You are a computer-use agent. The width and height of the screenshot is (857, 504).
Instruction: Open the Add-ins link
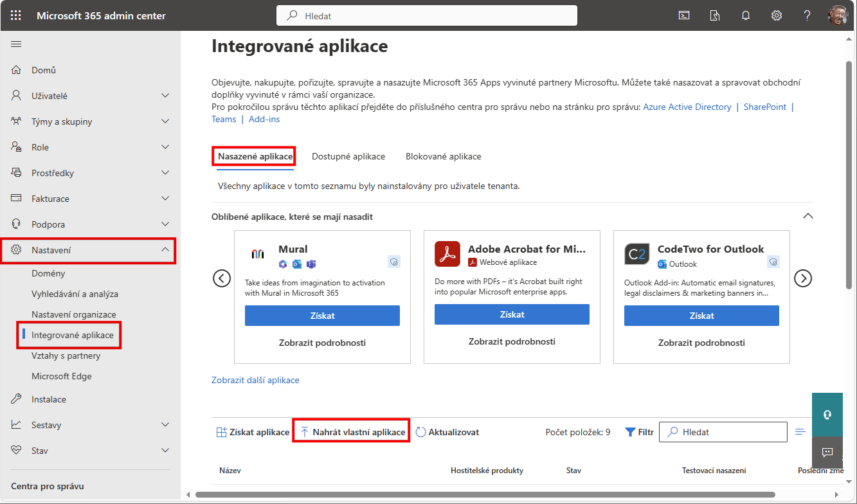[x=264, y=119]
